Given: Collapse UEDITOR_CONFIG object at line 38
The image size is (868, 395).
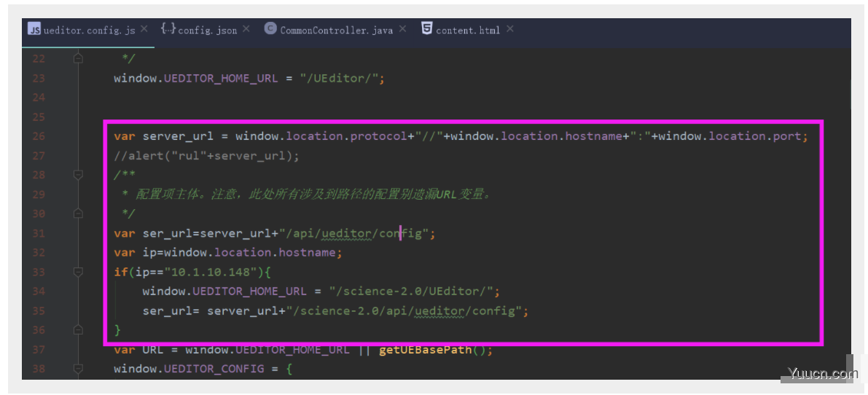Looking at the screenshot, I should point(78,369).
